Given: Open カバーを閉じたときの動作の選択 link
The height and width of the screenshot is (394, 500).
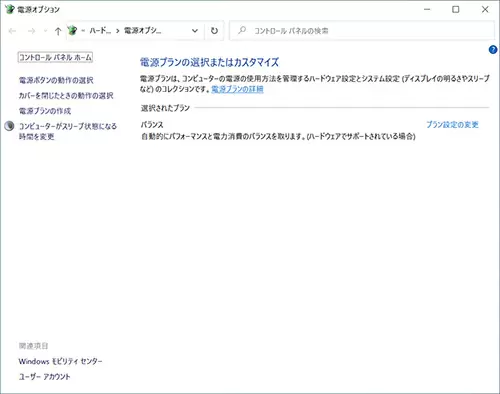Looking at the screenshot, I should point(66,96).
